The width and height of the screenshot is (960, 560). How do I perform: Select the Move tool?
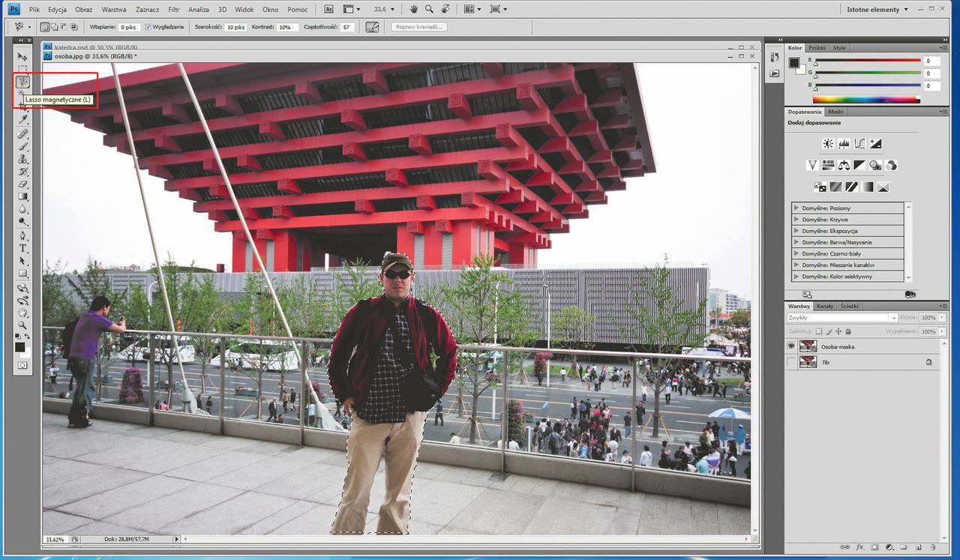(22, 57)
